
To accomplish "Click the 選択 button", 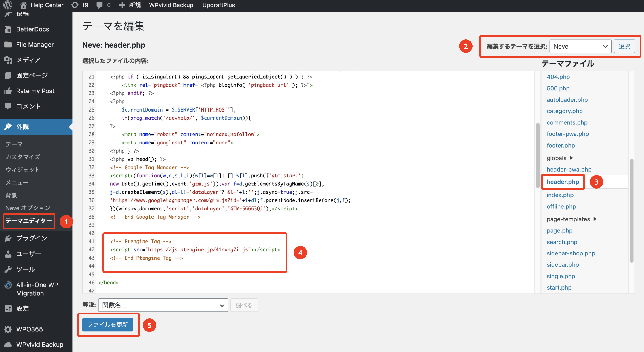I will click(624, 46).
